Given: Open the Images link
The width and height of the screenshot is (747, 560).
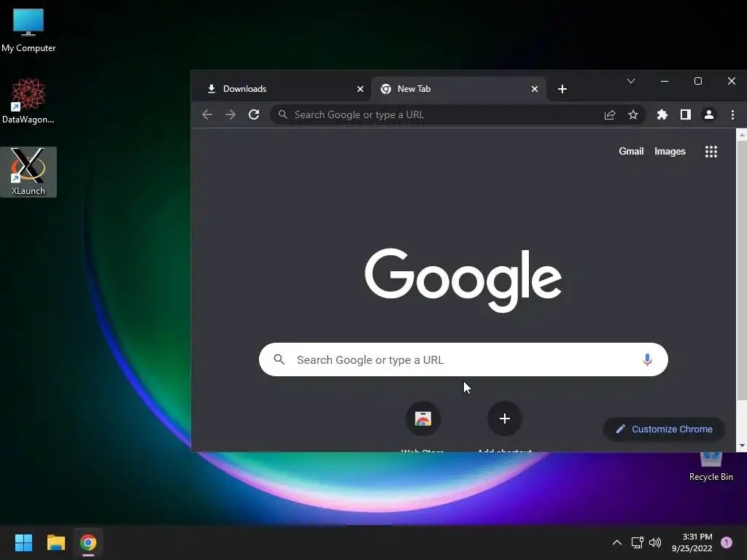Looking at the screenshot, I should (670, 152).
